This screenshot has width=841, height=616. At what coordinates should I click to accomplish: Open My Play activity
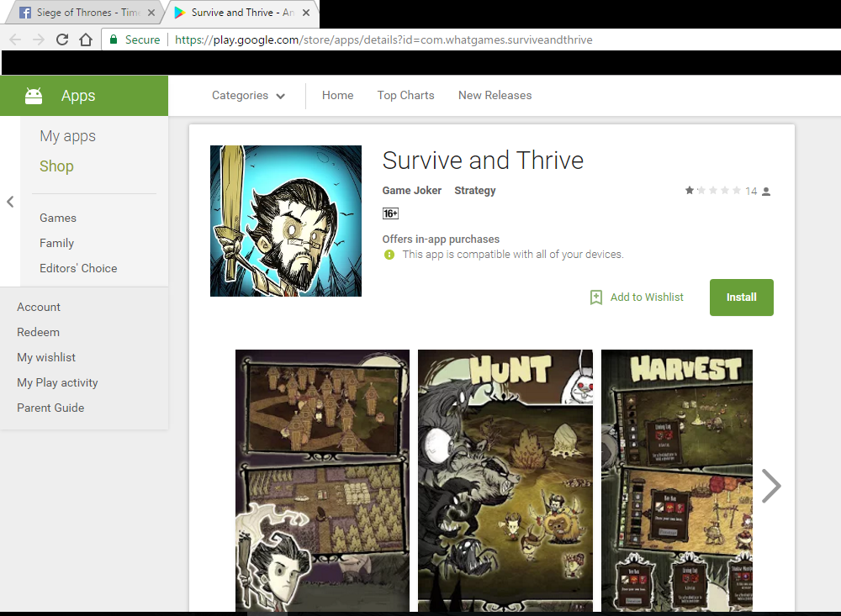pos(57,382)
